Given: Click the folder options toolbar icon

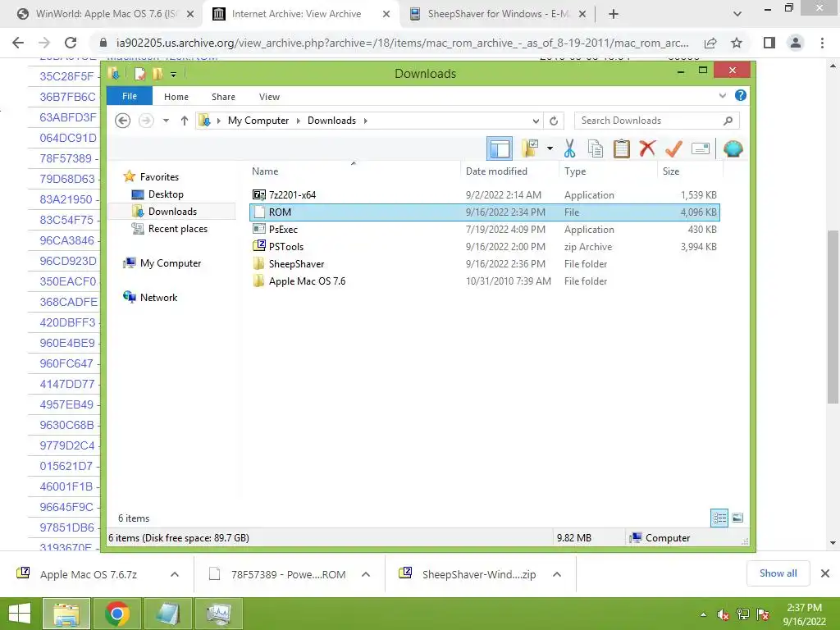Looking at the screenshot, I should pos(530,148).
